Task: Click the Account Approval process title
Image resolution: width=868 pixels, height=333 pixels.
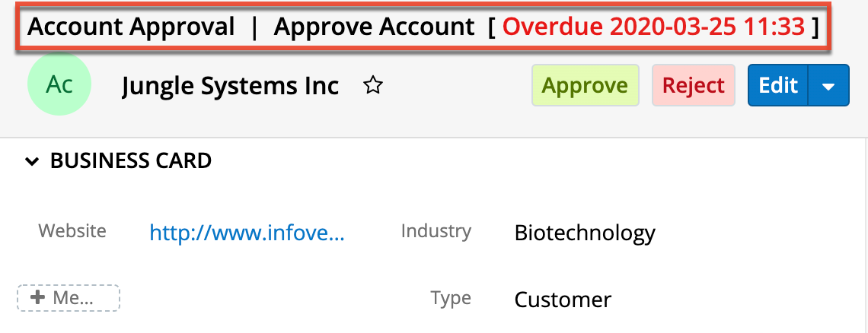Action: pos(131,27)
